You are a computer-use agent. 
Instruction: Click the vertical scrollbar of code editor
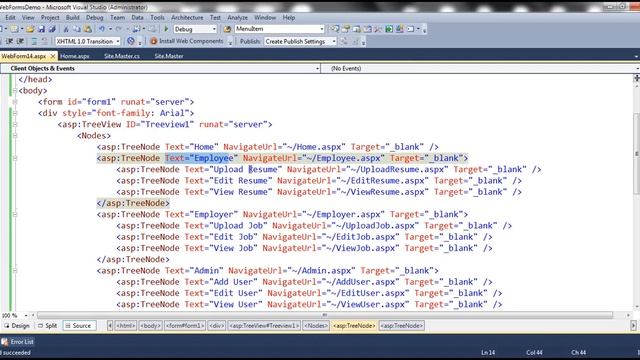(x=636, y=153)
